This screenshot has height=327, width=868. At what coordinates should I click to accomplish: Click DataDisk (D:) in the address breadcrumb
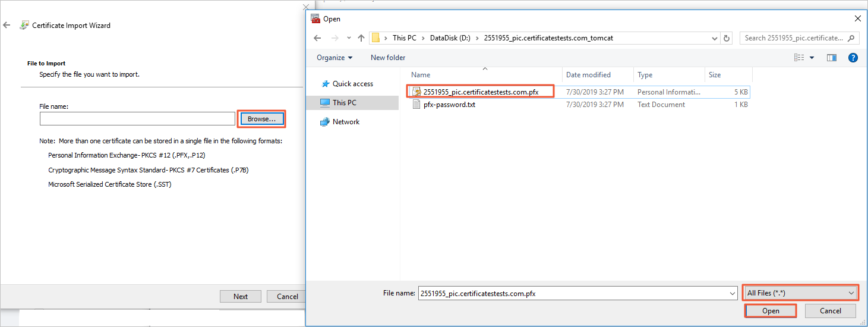[x=450, y=38]
